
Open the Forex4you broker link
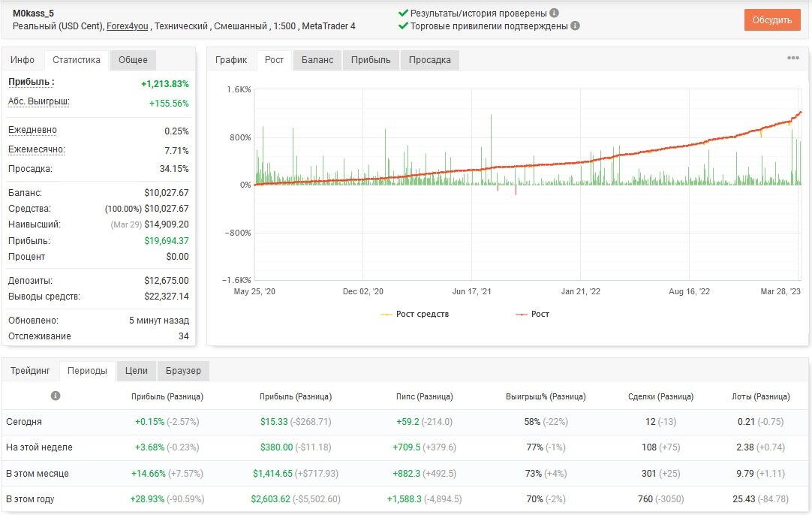pyautogui.click(x=128, y=26)
